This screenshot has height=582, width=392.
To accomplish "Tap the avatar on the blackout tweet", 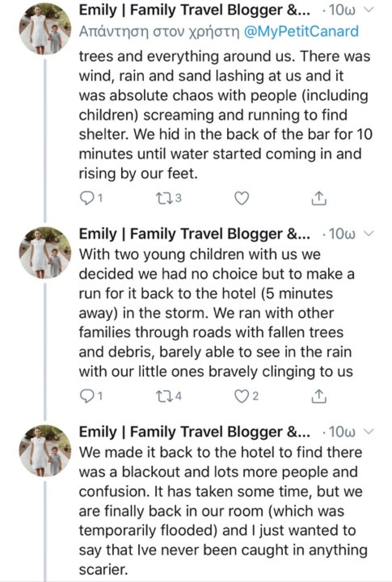I will 45,450.
